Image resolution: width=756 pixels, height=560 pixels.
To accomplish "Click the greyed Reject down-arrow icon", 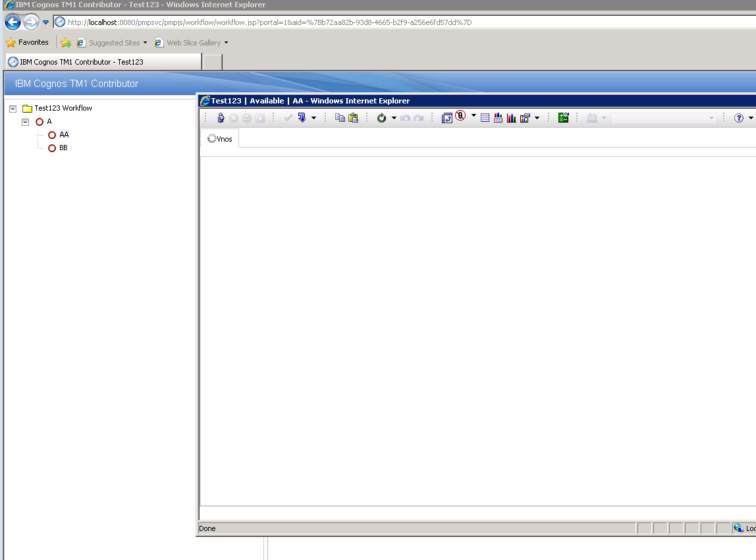I will (x=260, y=118).
